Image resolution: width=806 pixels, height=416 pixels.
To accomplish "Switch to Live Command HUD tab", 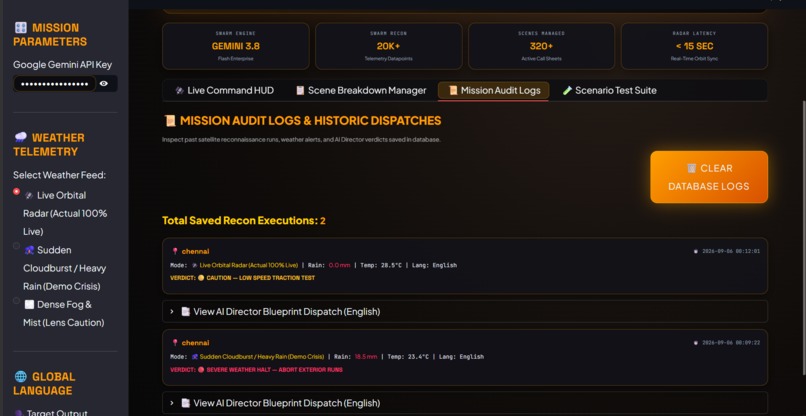I will (x=224, y=91).
